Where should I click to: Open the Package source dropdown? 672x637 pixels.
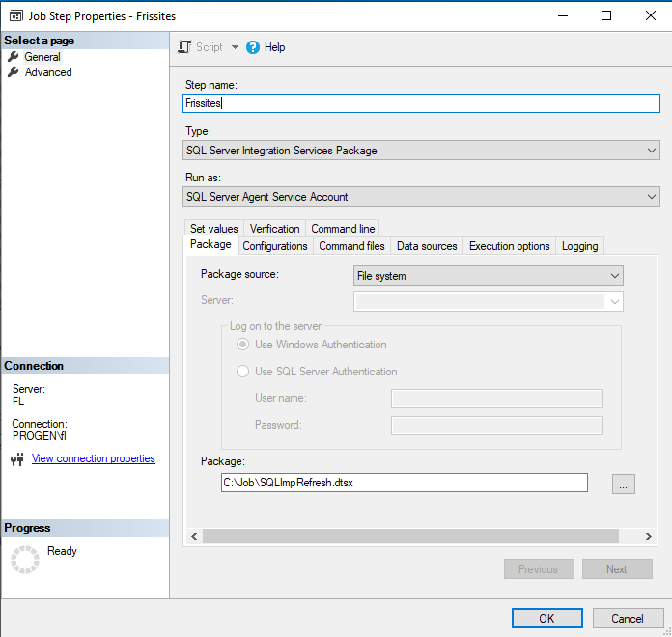[615, 276]
